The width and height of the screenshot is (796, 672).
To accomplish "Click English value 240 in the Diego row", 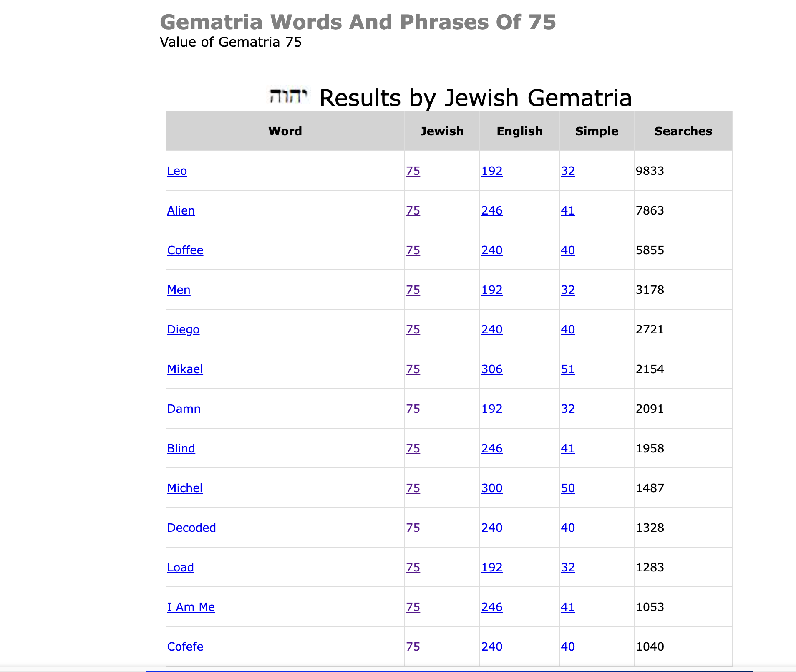I will (x=492, y=329).
